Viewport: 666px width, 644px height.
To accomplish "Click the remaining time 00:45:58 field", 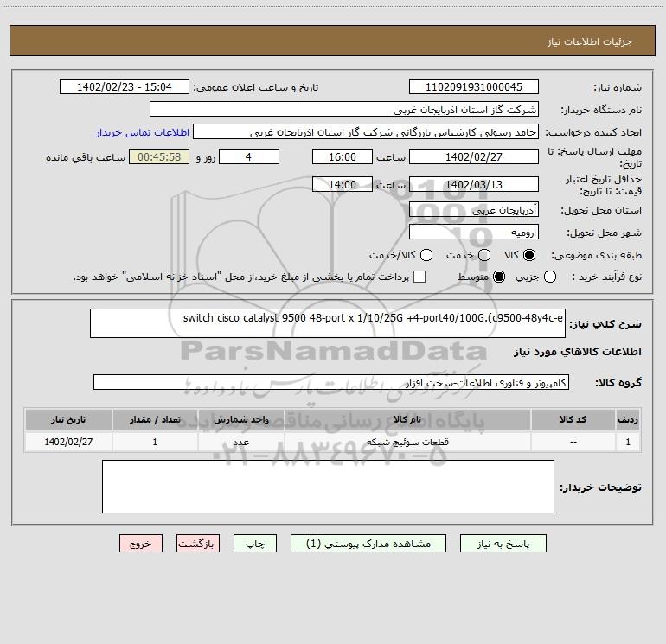I will (159, 157).
